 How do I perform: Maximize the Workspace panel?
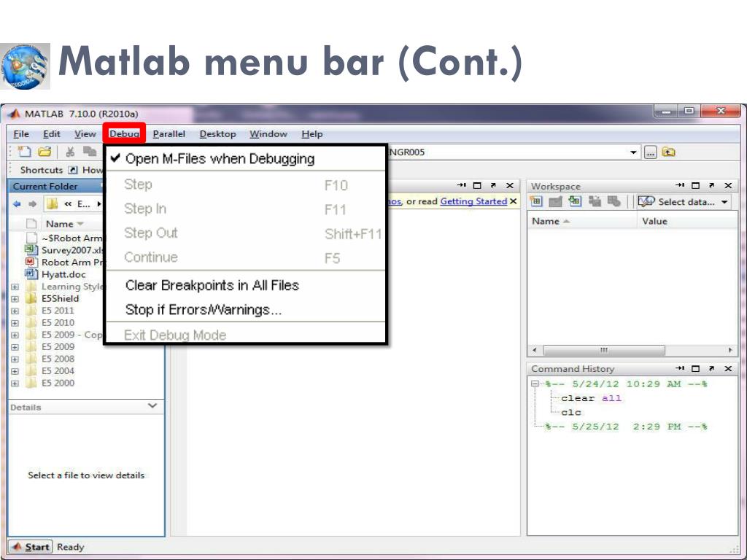tap(695, 186)
